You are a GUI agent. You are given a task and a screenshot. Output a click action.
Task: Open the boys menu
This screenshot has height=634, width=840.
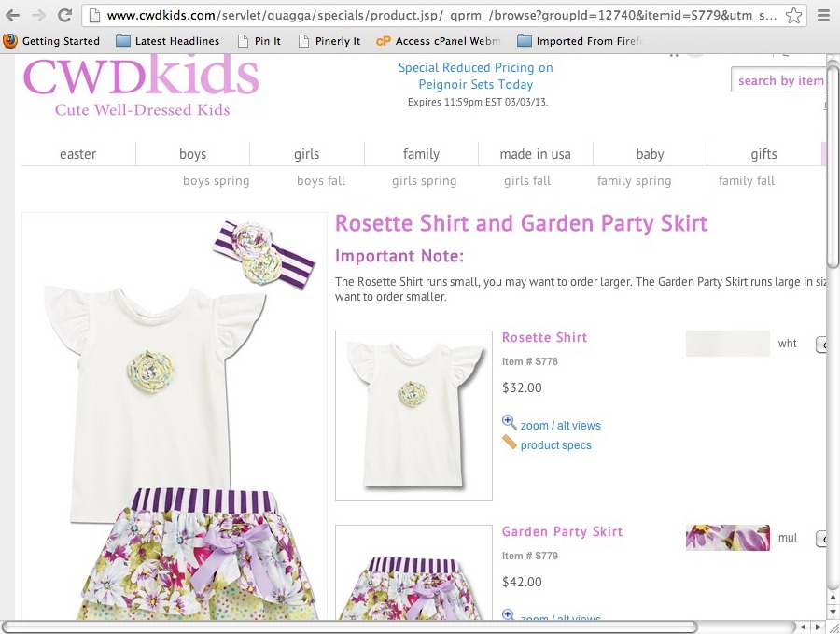192,154
